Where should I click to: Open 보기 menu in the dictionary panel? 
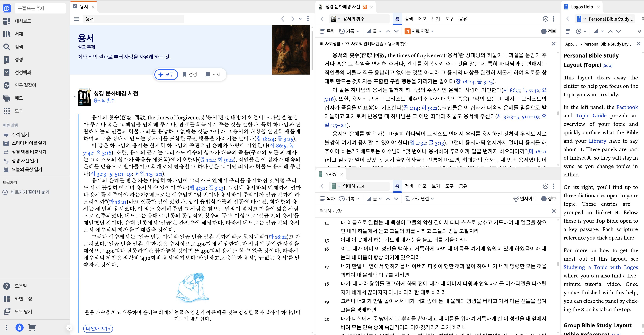point(436,19)
